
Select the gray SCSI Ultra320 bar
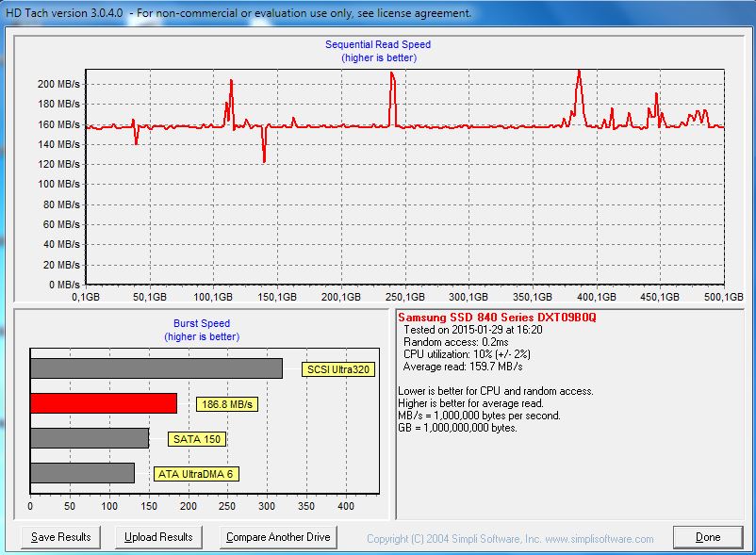(x=156, y=368)
